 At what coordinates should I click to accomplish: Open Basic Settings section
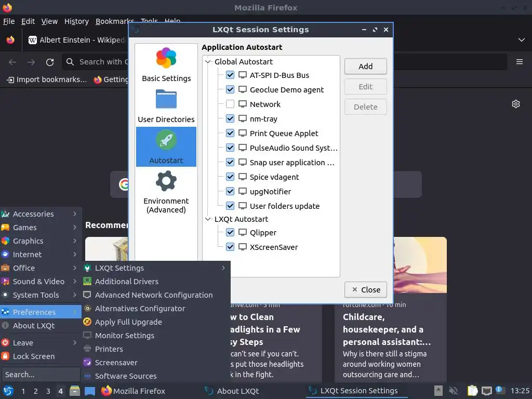(x=166, y=65)
